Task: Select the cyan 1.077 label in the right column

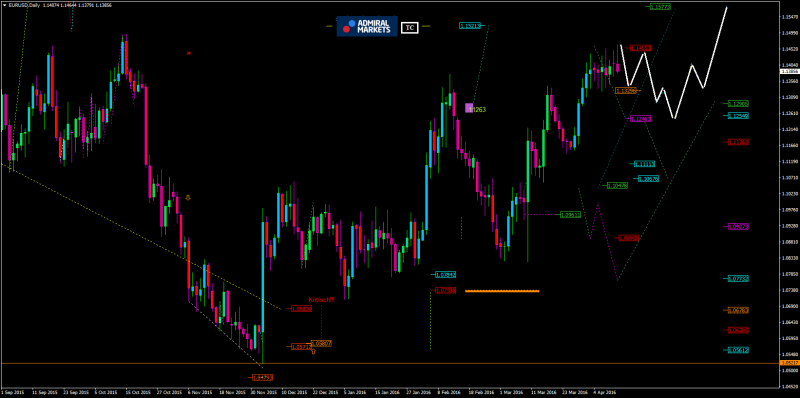Action: point(738,279)
